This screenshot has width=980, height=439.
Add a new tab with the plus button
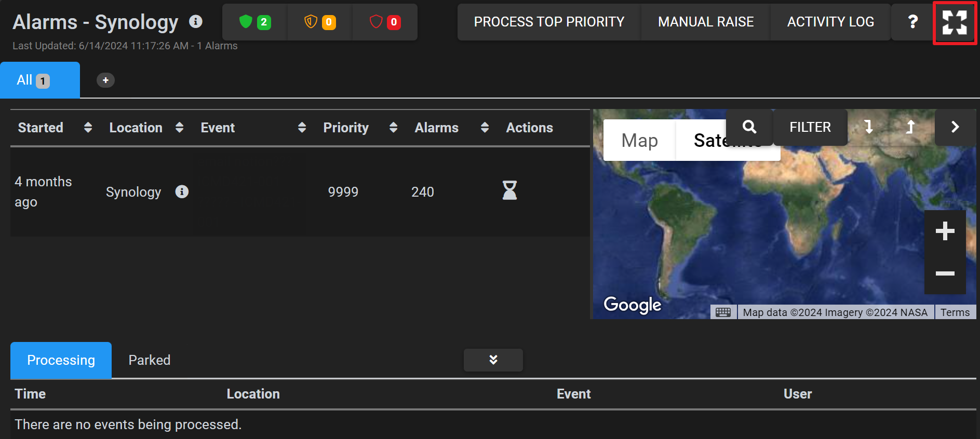[105, 80]
